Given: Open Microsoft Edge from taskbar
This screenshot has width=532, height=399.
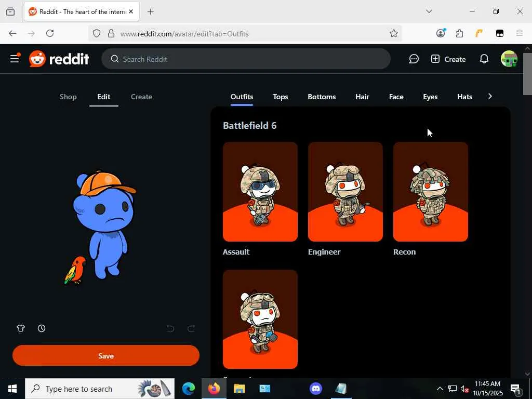Looking at the screenshot, I should [x=188, y=389].
